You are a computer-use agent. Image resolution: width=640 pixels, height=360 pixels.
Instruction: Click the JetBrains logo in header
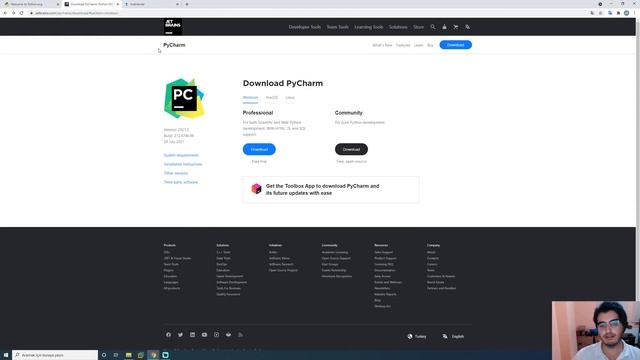click(173, 27)
